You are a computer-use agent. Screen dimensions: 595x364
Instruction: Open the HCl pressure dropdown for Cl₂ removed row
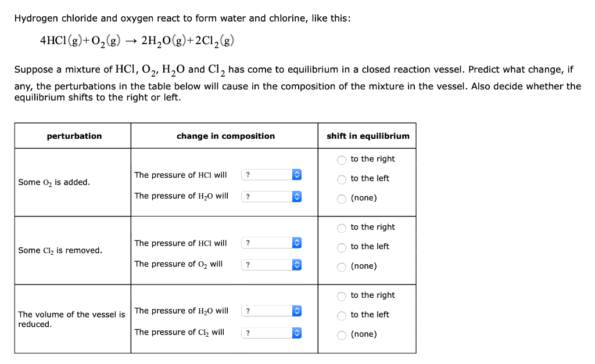coord(271,243)
